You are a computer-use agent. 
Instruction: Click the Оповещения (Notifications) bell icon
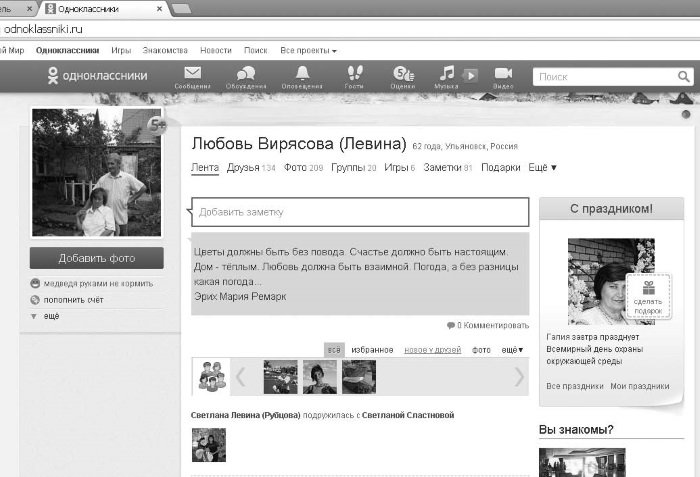(302, 75)
